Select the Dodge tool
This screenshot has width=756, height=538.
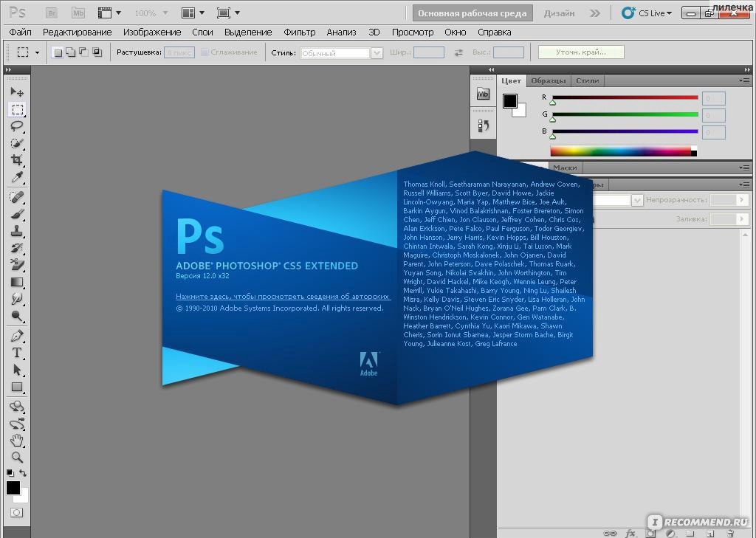click(17, 316)
